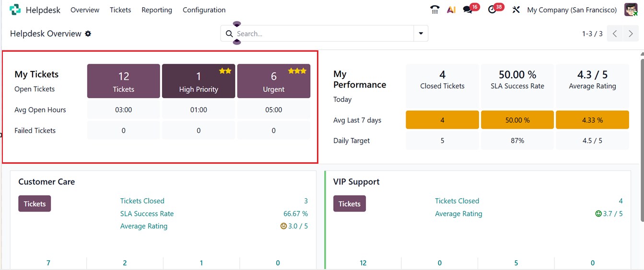This screenshot has width=644, height=270.
Task: Click the Helpdesk Overview settings gear
Action: point(88,34)
